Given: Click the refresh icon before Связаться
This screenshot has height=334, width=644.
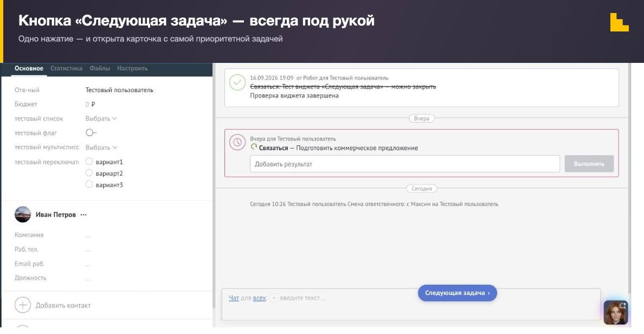Looking at the screenshot, I should coord(254,146).
